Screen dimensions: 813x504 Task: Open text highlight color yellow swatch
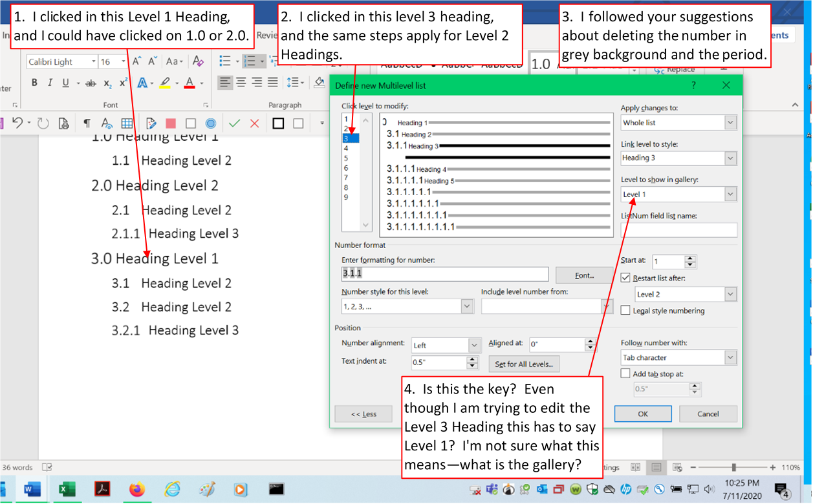click(x=165, y=83)
